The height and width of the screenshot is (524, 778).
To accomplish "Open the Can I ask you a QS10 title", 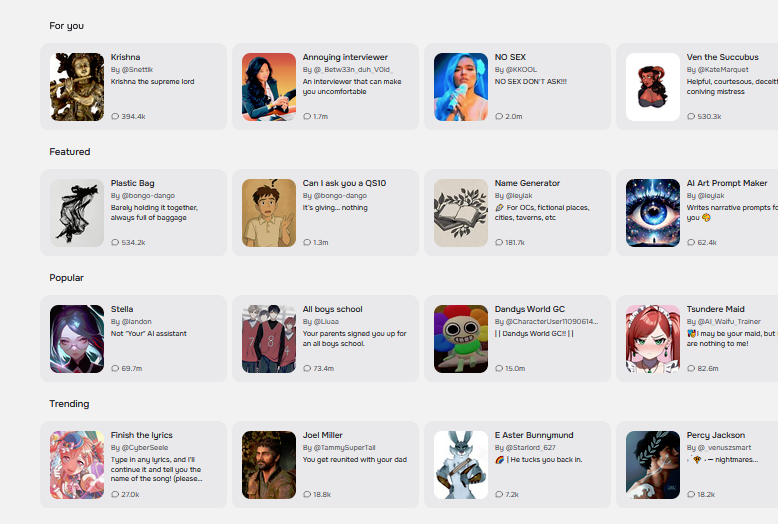I will coord(344,183).
